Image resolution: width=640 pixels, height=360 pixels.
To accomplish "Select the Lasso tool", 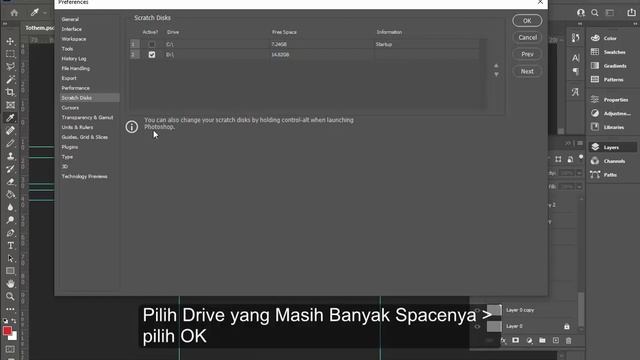I will click(x=10, y=67).
